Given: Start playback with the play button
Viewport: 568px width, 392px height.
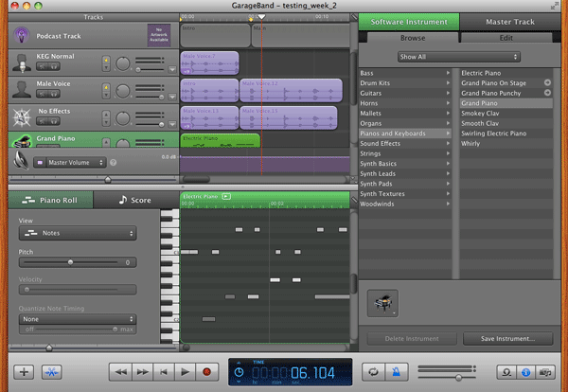Looking at the screenshot, I should coord(186,372).
